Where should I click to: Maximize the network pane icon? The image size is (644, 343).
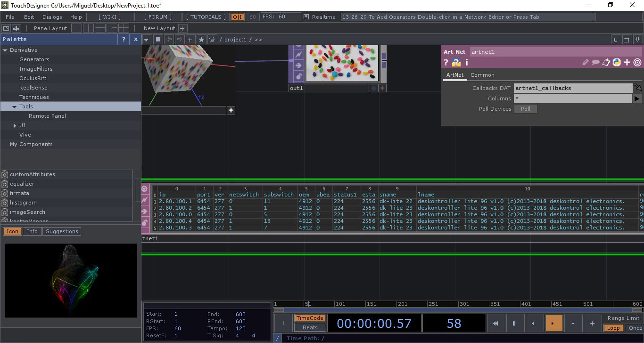pos(627,40)
